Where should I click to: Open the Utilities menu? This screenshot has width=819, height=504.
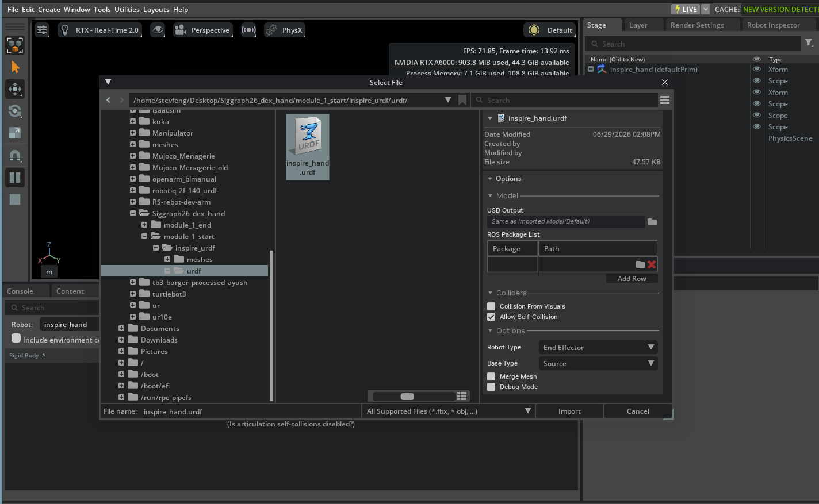click(127, 9)
